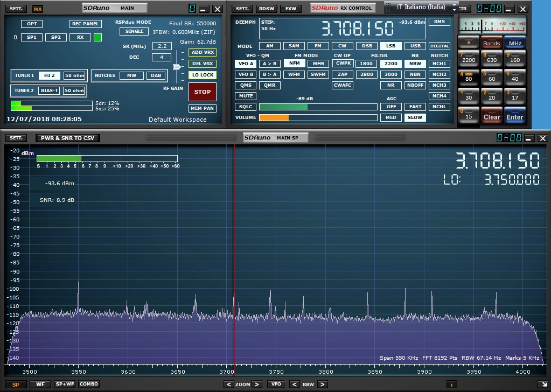The width and height of the screenshot is (551, 392).
Task: Switch to the SP spectrum view
Action: click(16, 384)
